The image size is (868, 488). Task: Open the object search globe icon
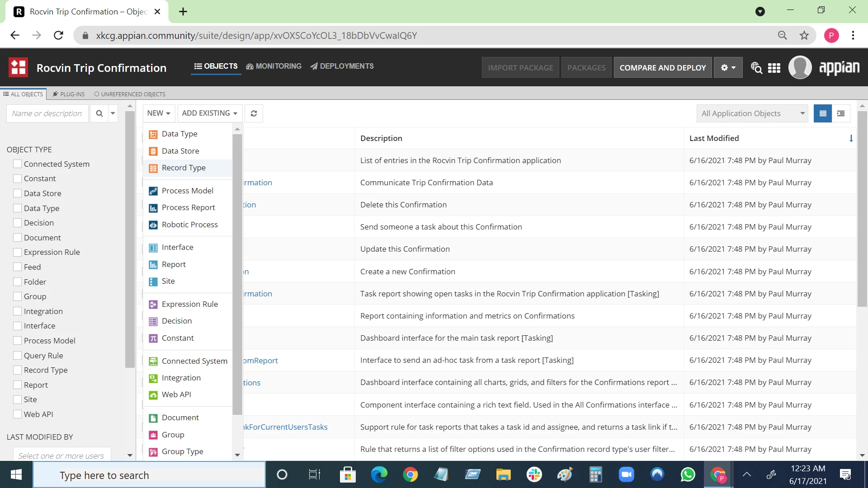[x=756, y=68]
